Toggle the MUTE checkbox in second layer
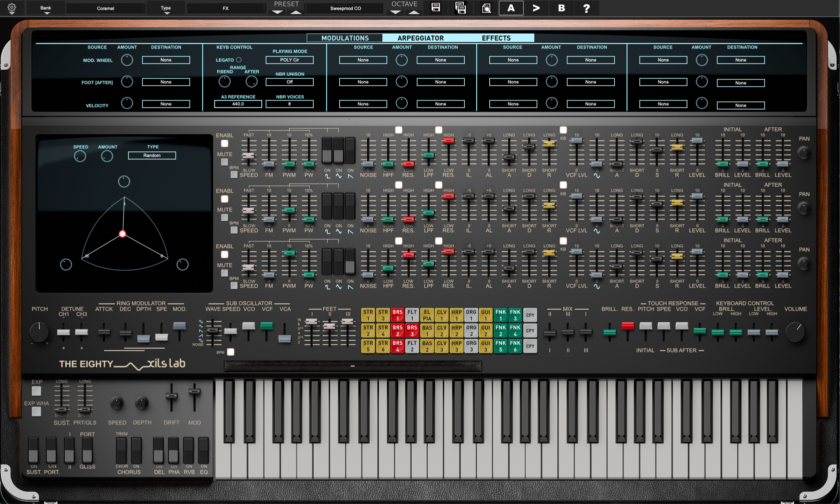 pos(225,217)
